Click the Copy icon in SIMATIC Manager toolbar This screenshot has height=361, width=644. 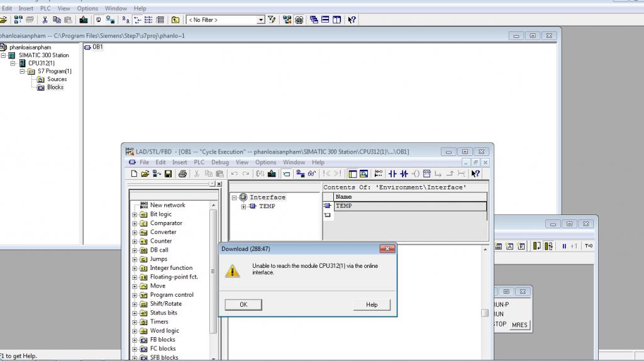(x=57, y=19)
